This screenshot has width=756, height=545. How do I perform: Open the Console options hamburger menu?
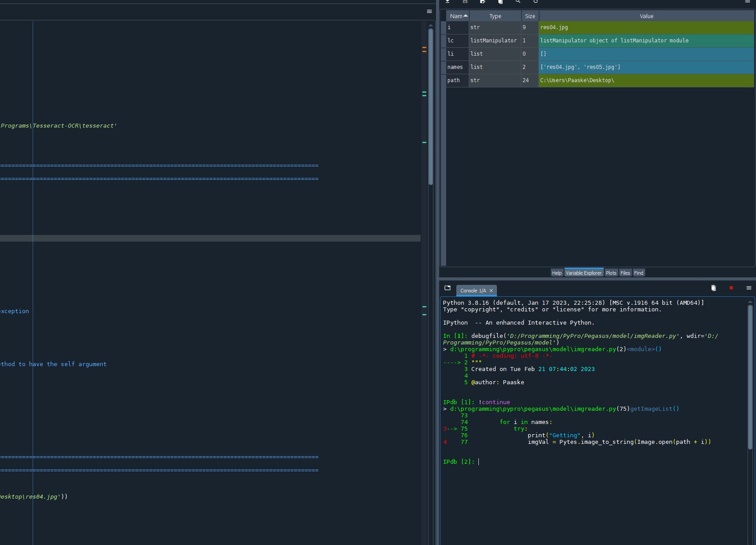click(x=748, y=288)
